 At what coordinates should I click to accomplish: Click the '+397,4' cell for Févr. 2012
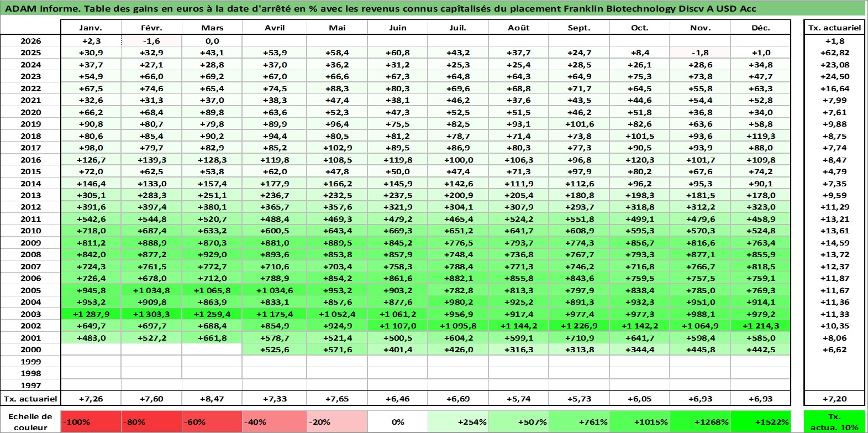(151, 207)
